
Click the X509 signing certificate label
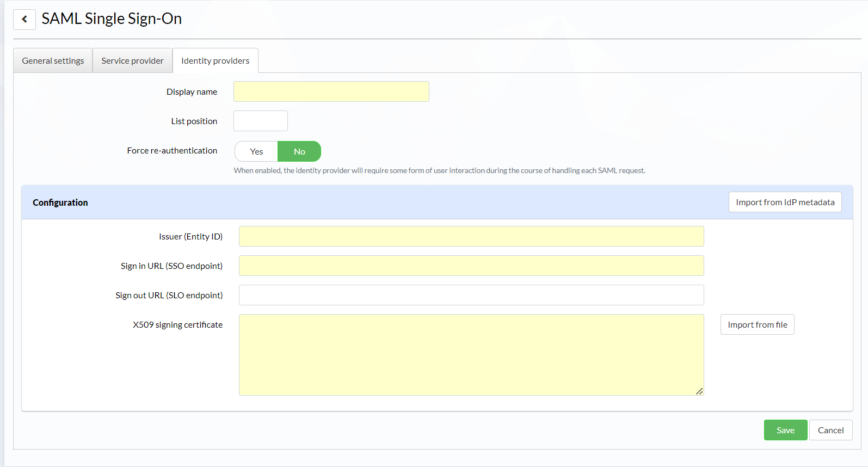178,324
